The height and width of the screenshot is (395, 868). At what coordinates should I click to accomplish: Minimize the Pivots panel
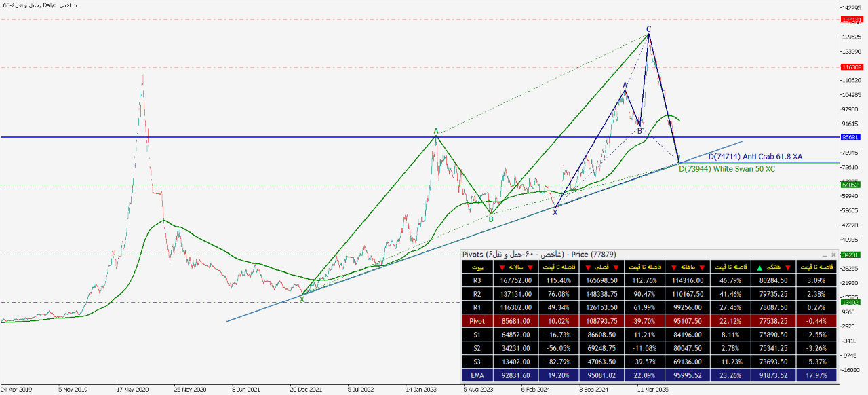(825, 255)
